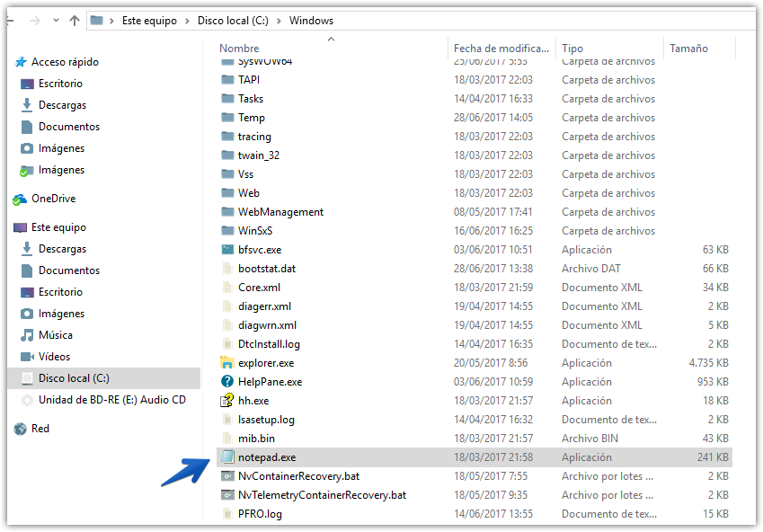The width and height of the screenshot is (763, 532).
Task: Click the Up one level arrow
Action: pyautogui.click(x=75, y=21)
